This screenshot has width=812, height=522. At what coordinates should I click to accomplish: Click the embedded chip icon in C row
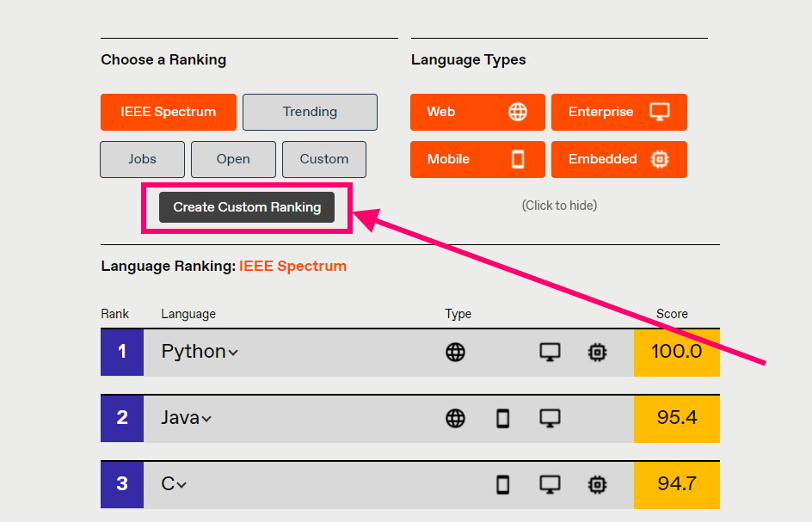(x=597, y=484)
